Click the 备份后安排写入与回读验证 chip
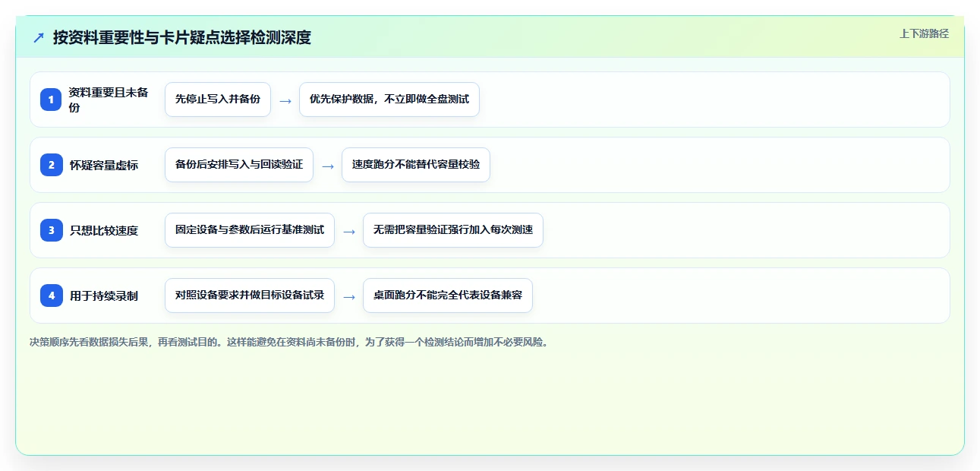 point(239,165)
